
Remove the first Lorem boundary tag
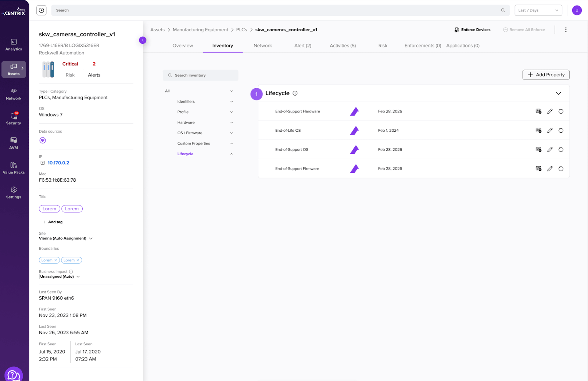click(55, 260)
